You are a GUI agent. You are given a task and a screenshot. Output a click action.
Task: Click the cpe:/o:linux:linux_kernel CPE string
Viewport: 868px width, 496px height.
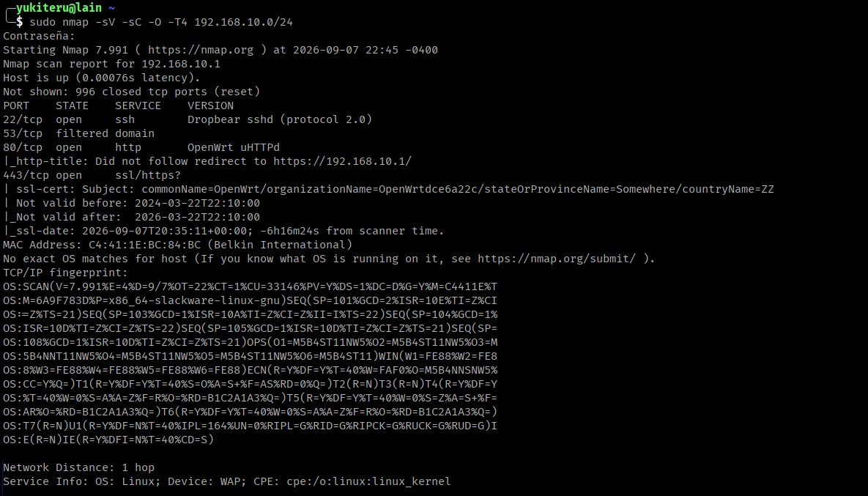tap(368, 481)
